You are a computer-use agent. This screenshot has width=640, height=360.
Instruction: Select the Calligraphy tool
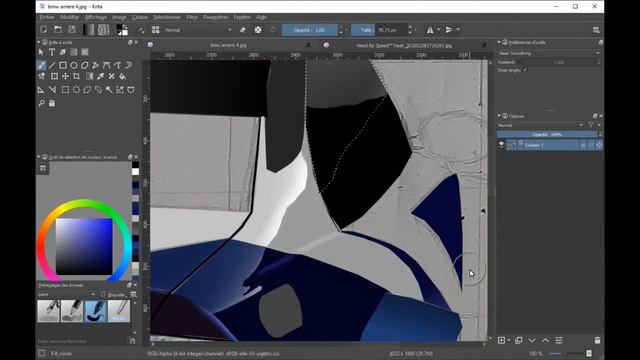(x=63, y=52)
